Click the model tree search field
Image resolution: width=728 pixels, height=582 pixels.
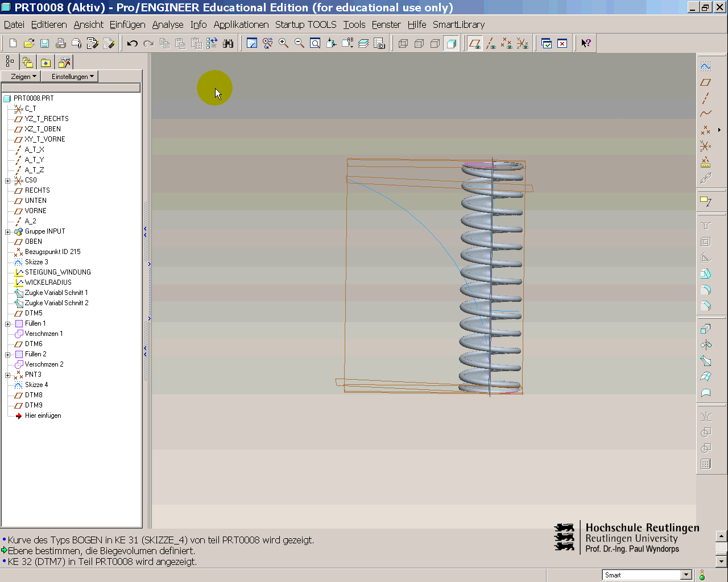click(71, 88)
